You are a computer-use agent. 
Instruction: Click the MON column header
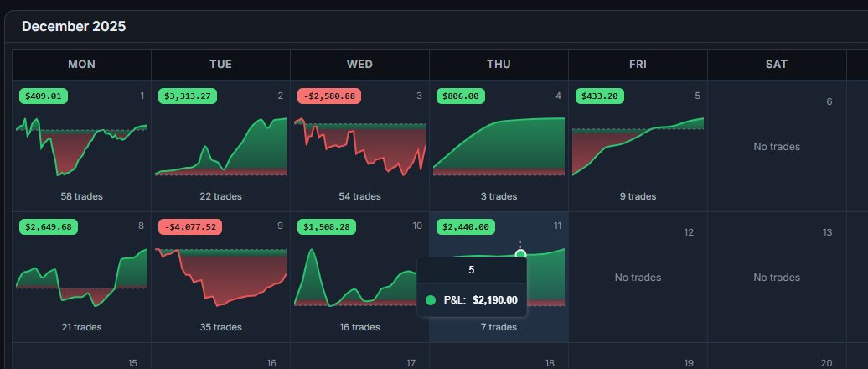tap(82, 65)
